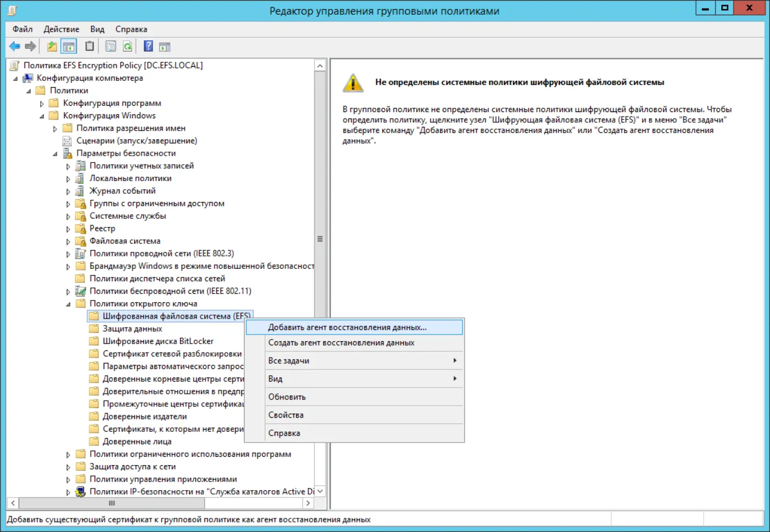Select 'Шифрованная файловая система (EFS)' folder

(170, 316)
